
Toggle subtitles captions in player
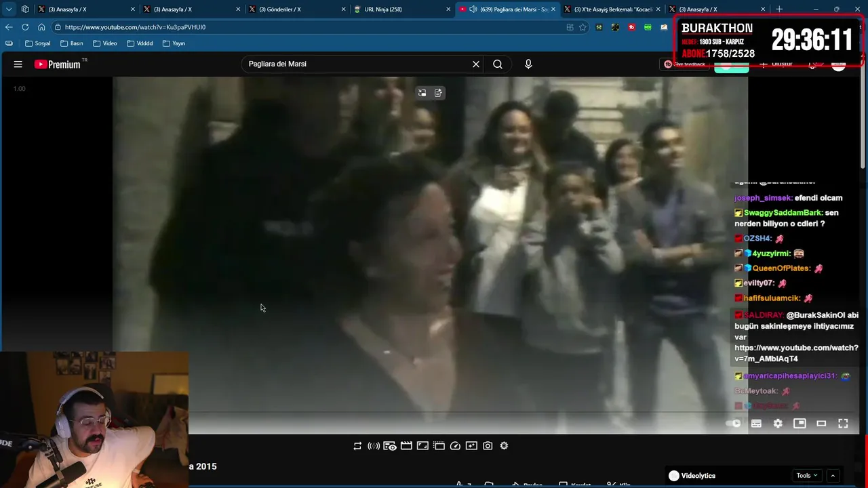756,424
